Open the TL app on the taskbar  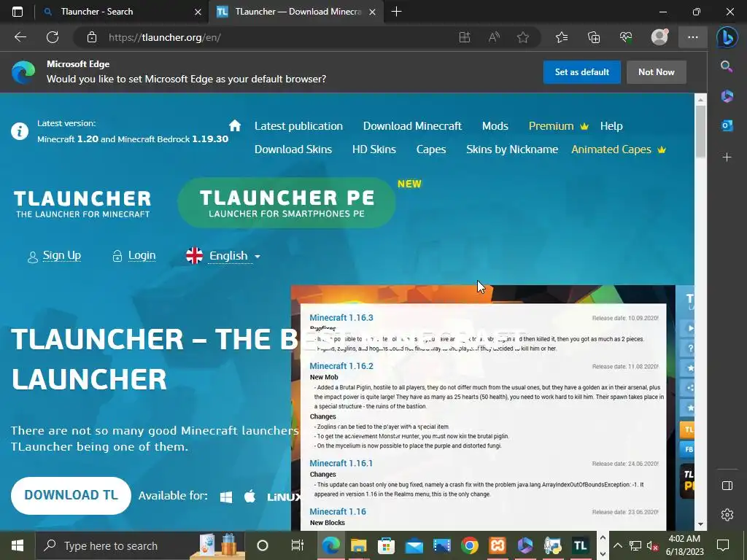(x=580, y=545)
